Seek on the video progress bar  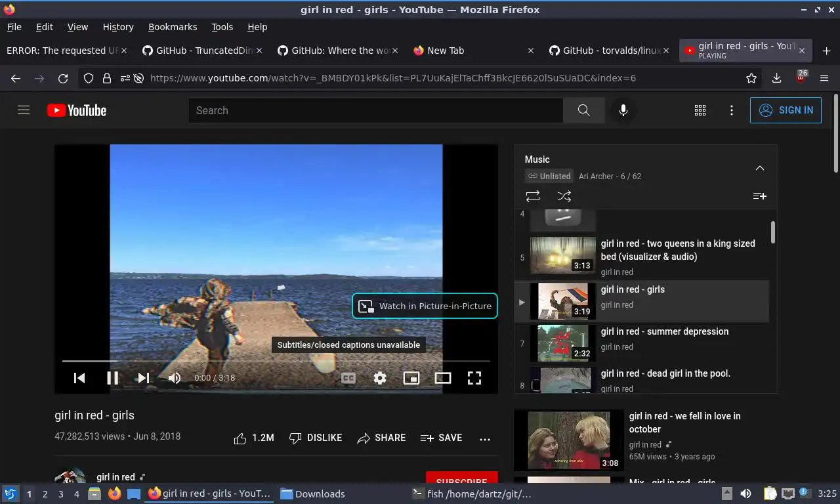pyautogui.click(x=276, y=361)
